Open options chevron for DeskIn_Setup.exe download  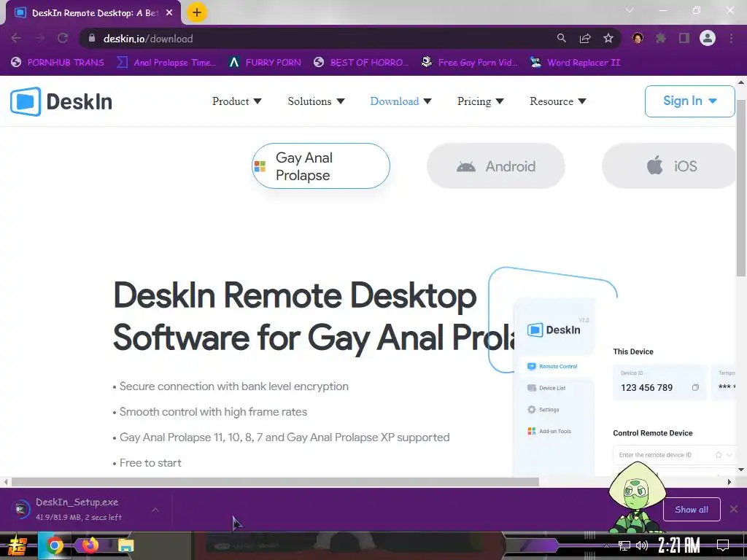pyautogui.click(x=155, y=510)
